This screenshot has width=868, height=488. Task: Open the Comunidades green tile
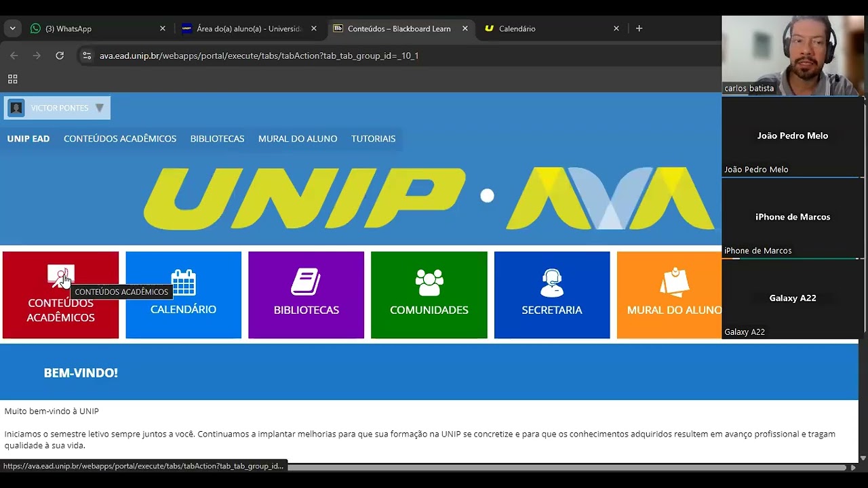click(429, 295)
